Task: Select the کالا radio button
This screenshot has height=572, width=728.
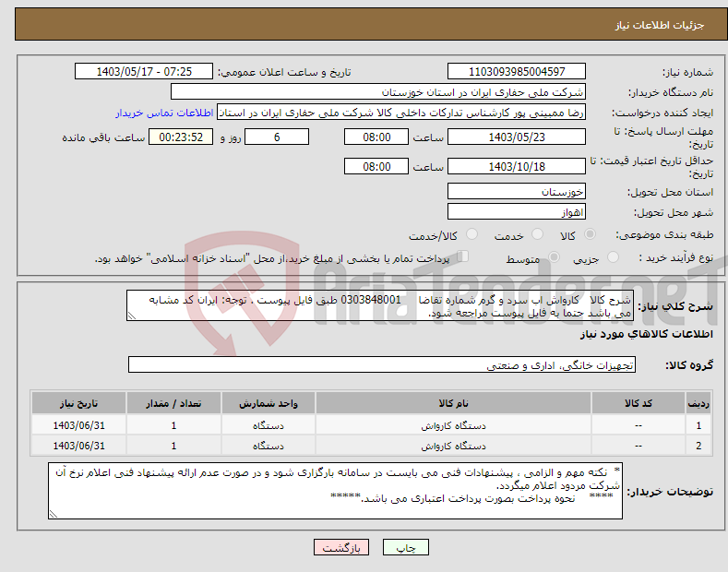Action: [590, 234]
